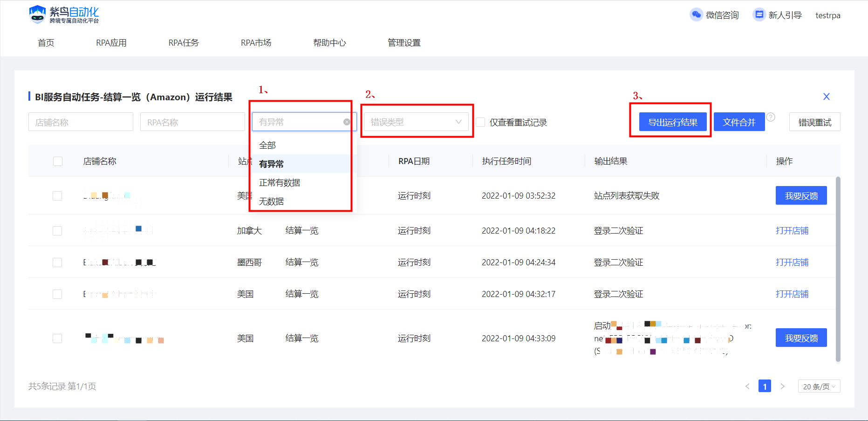Click 结算一览 in the 墨西哥 row

302,262
